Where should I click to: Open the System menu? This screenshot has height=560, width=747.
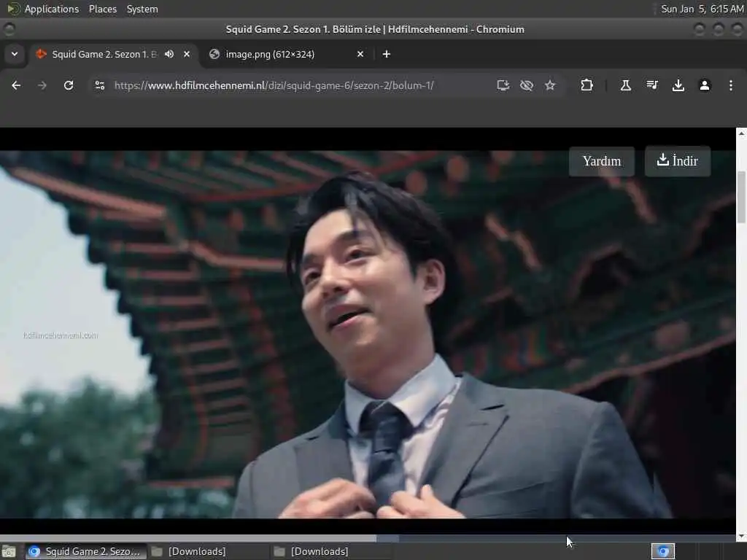[x=142, y=9]
